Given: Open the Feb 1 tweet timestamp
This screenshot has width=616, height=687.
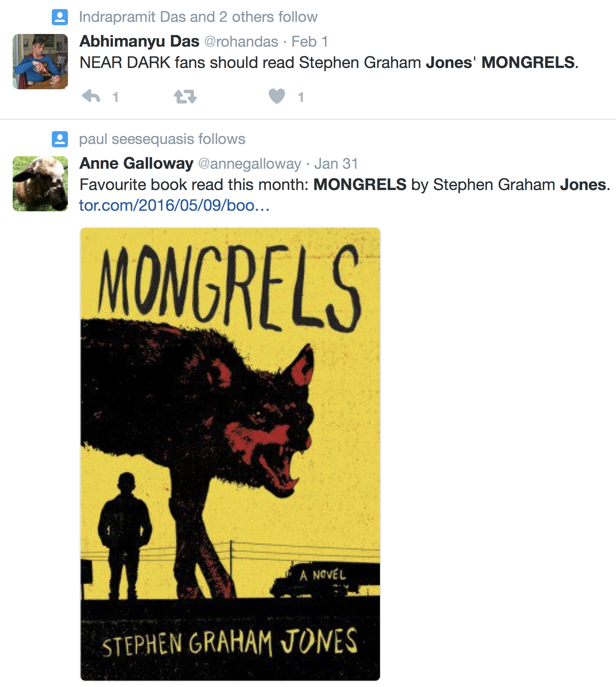Looking at the screenshot, I should (x=309, y=42).
